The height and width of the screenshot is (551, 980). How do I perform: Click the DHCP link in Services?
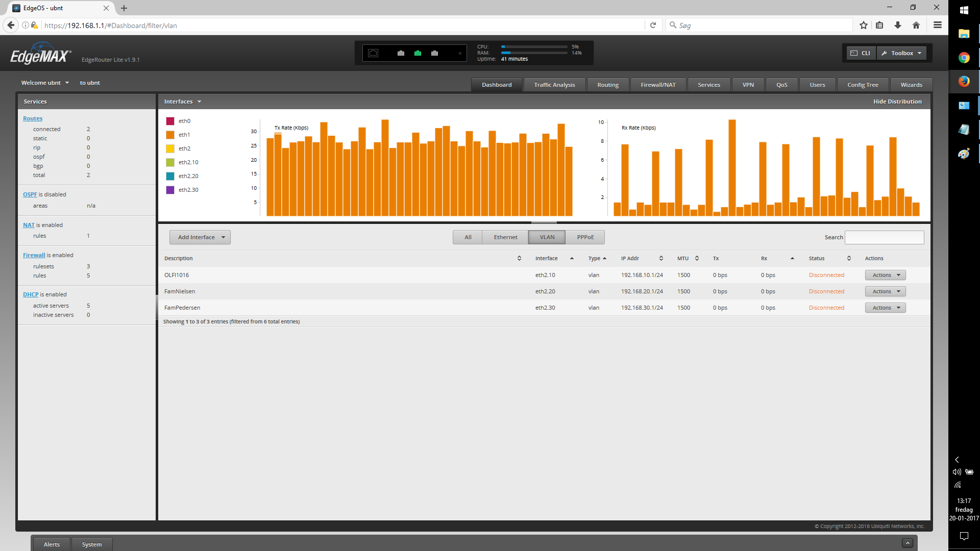pyautogui.click(x=31, y=294)
